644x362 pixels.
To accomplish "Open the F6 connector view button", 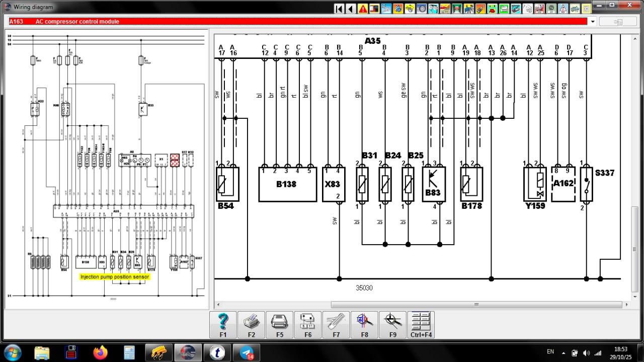I will point(307,325).
